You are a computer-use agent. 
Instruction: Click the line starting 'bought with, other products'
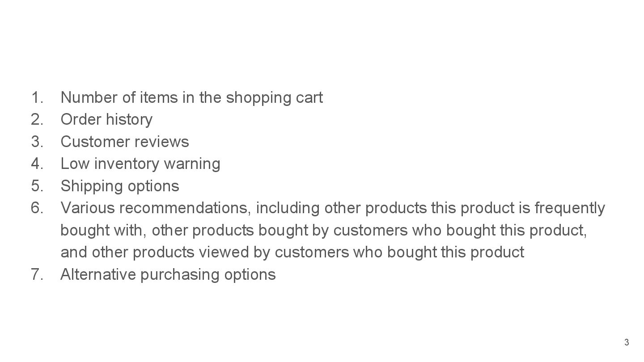(x=324, y=230)
